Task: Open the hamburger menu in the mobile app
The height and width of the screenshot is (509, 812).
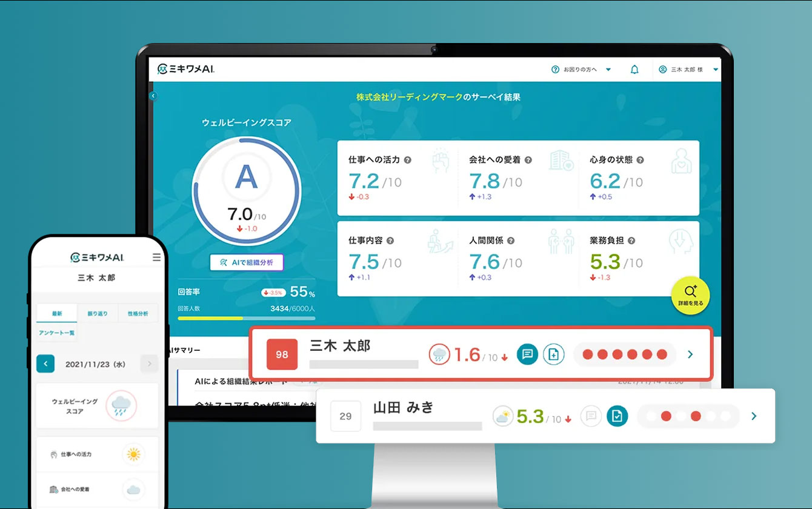Action: pyautogui.click(x=157, y=256)
